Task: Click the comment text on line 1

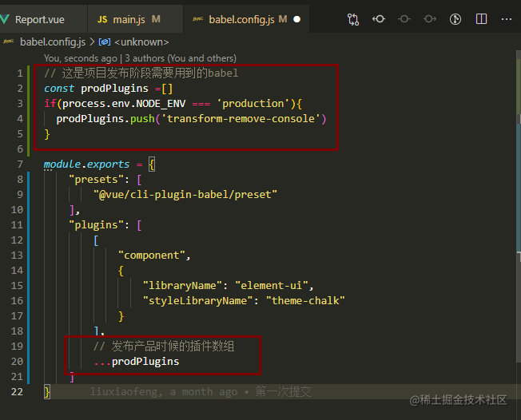Action: pyautogui.click(x=141, y=73)
